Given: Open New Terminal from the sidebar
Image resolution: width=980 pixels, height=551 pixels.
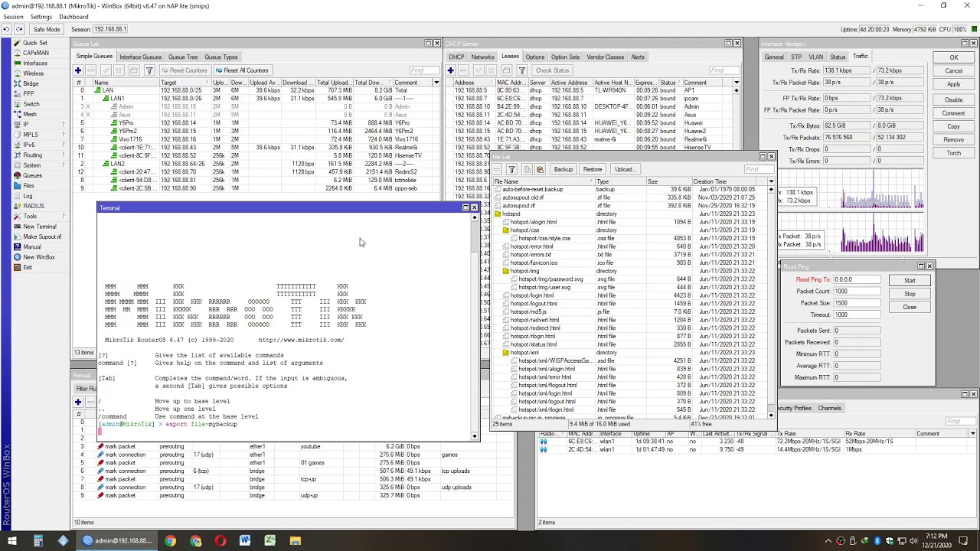Looking at the screenshot, I should click(39, 227).
